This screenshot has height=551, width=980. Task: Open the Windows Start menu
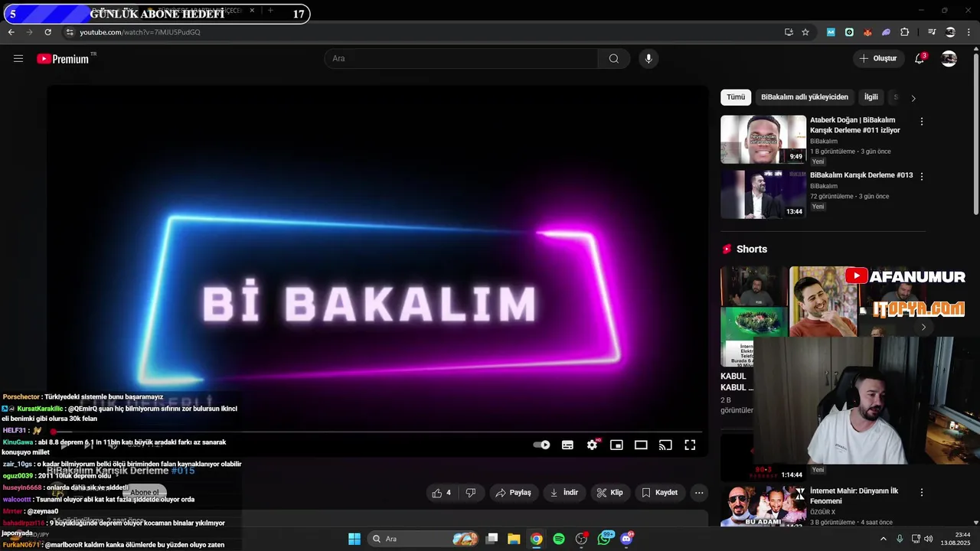click(x=354, y=539)
